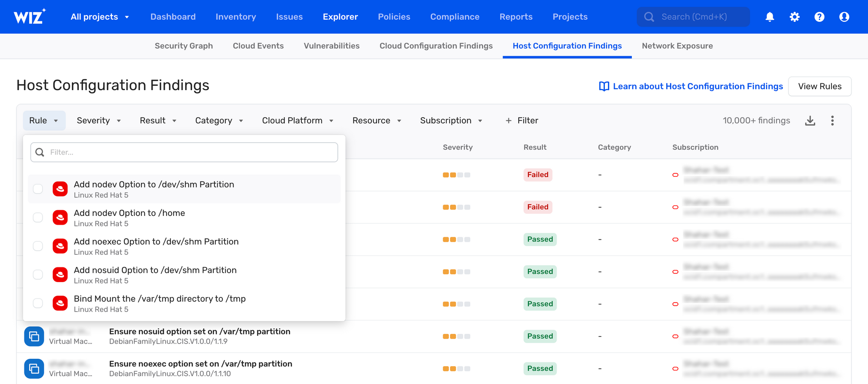Click the View Rules button
Screen dimensions: 868x384
820,86
